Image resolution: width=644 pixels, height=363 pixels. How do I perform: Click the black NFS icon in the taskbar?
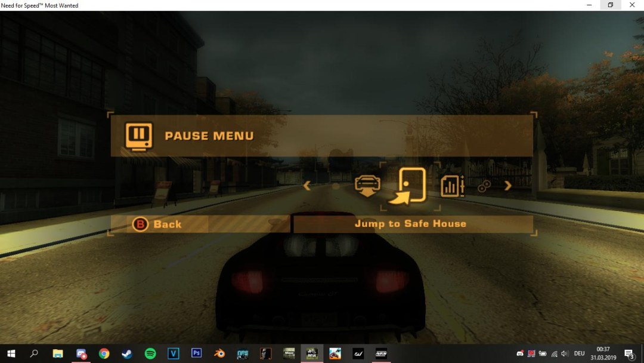coord(381,353)
